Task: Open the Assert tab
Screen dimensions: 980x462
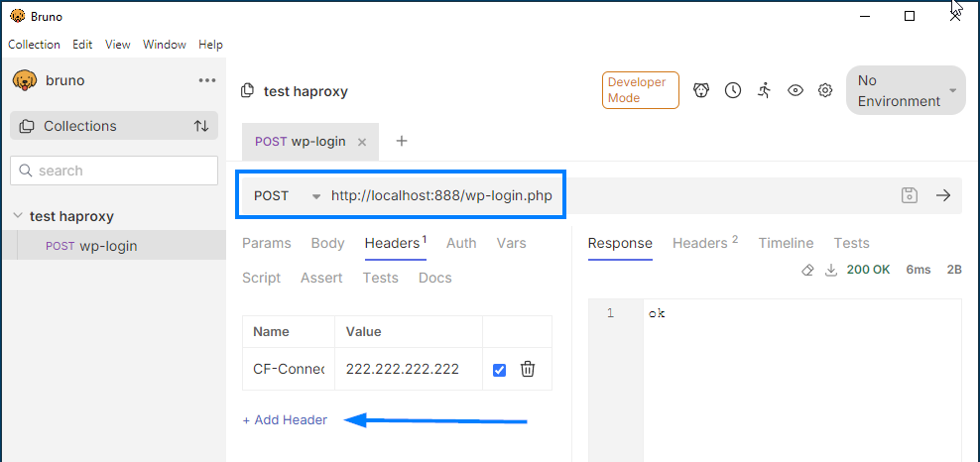Action: (x=321, y=278)
